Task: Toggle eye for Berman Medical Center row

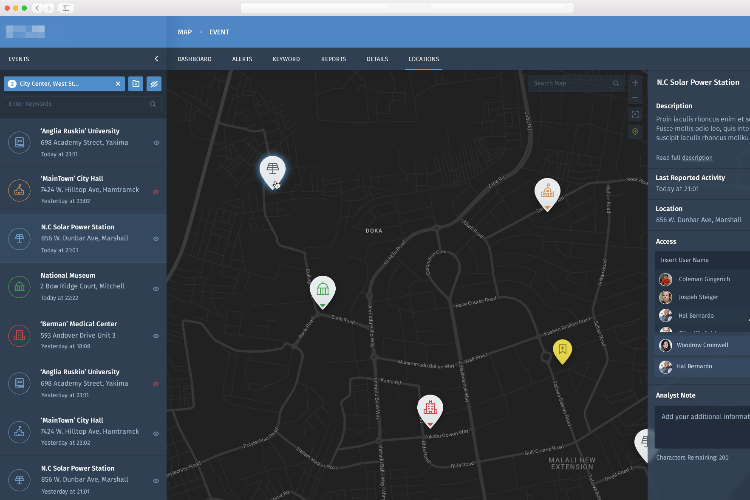Action: tap(156, 336)
